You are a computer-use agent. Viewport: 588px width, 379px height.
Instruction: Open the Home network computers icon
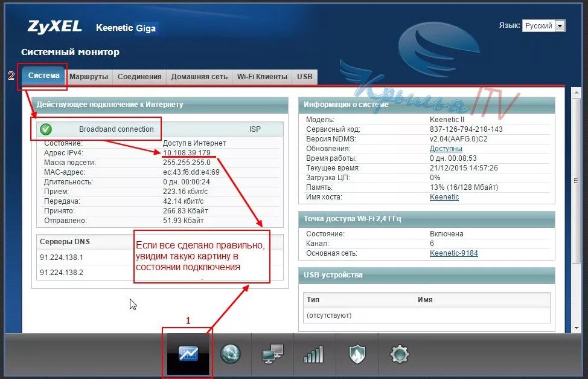tap(273, 354)
